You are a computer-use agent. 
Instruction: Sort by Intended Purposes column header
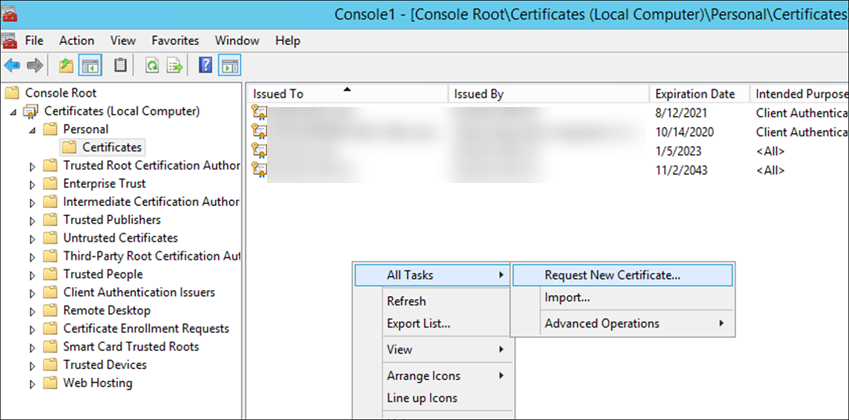click(800, 94)
